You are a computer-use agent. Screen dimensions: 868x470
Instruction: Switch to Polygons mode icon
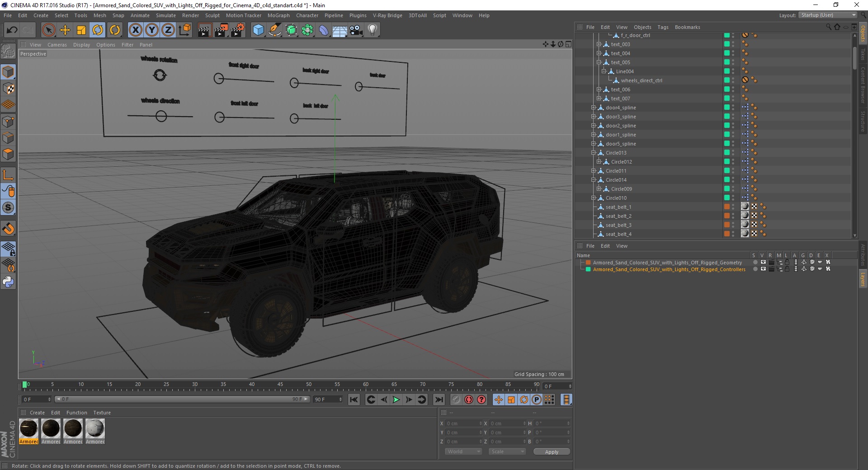point(8,154)
